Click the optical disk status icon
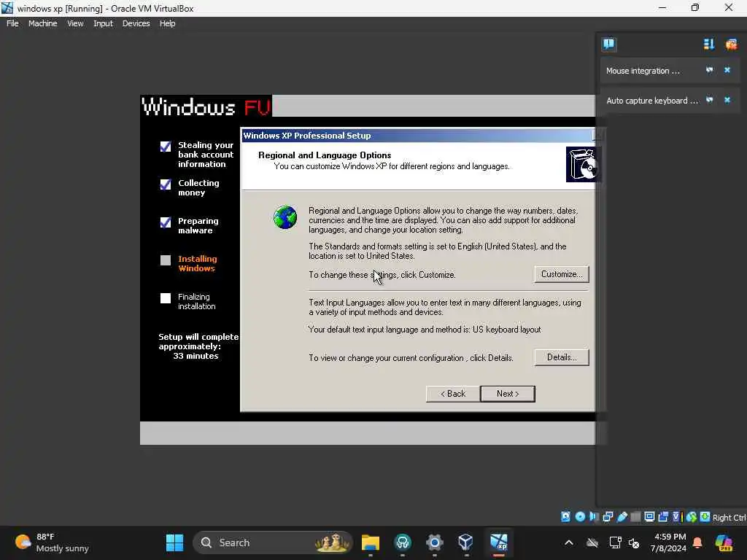This screenshot has height=560, width=747. [580, 517]
